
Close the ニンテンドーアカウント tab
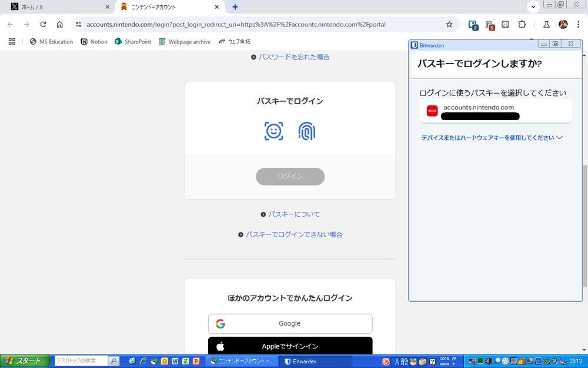[217, 6]
